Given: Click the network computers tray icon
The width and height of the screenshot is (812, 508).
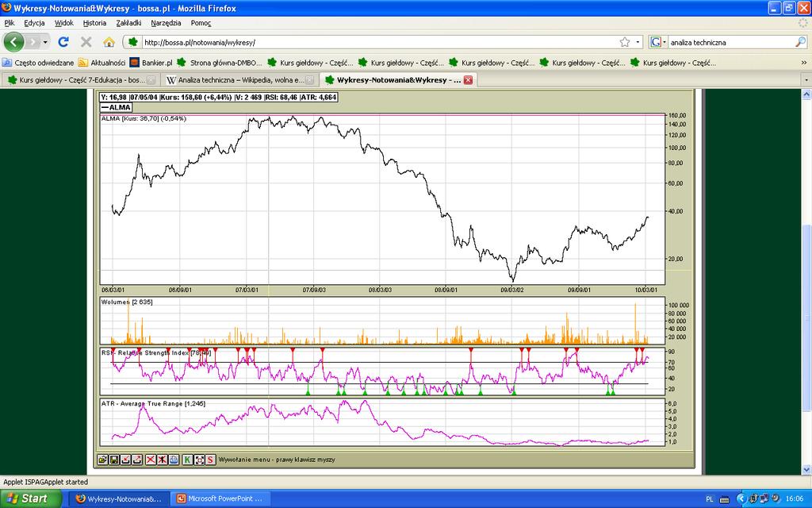Looking at the screenshot, I should click(764, 498).
